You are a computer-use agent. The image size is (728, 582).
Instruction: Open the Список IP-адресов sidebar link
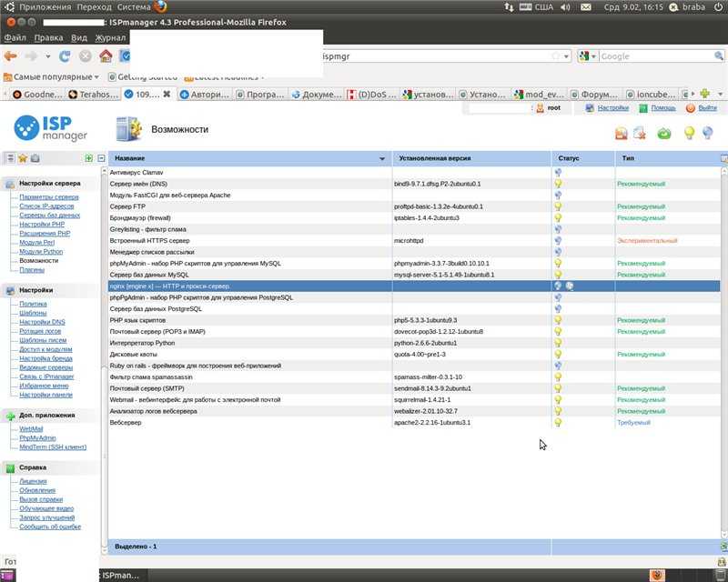tap(46, 206)
